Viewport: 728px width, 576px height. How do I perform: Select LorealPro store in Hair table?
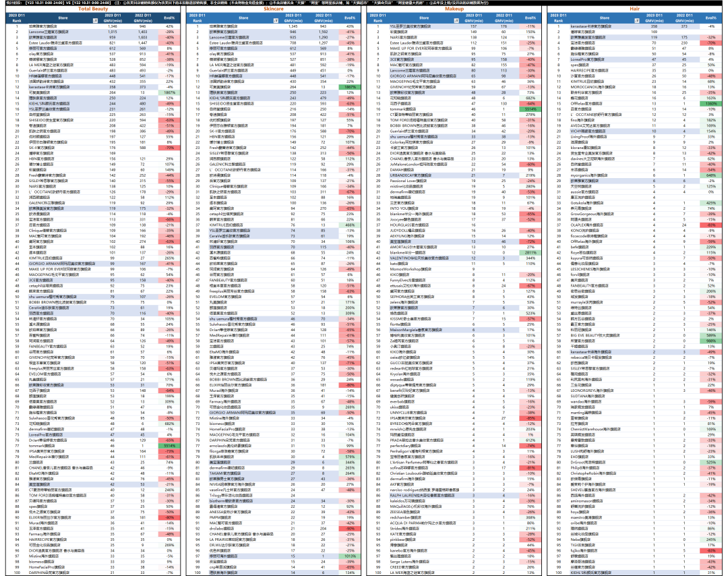point(587,59)
